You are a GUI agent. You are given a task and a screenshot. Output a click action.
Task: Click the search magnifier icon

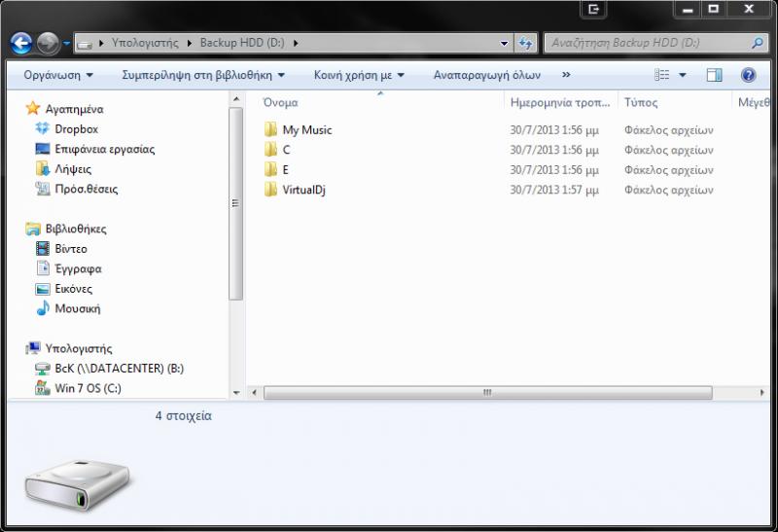[x=758, y=43]
